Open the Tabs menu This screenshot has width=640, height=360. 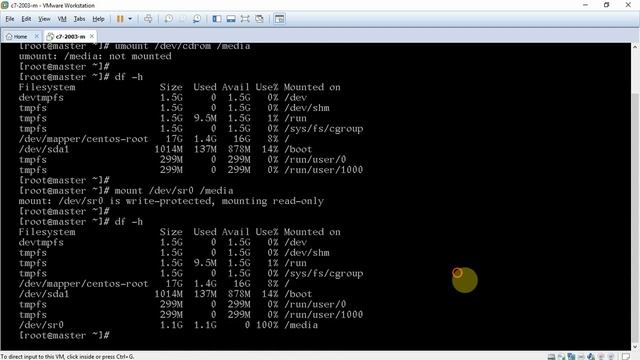pos(79,19)
